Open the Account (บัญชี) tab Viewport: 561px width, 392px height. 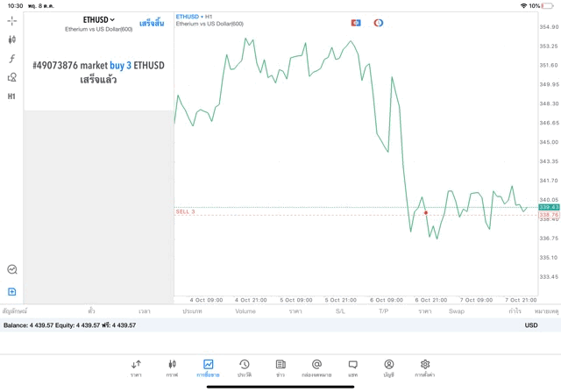coord(388,367)
